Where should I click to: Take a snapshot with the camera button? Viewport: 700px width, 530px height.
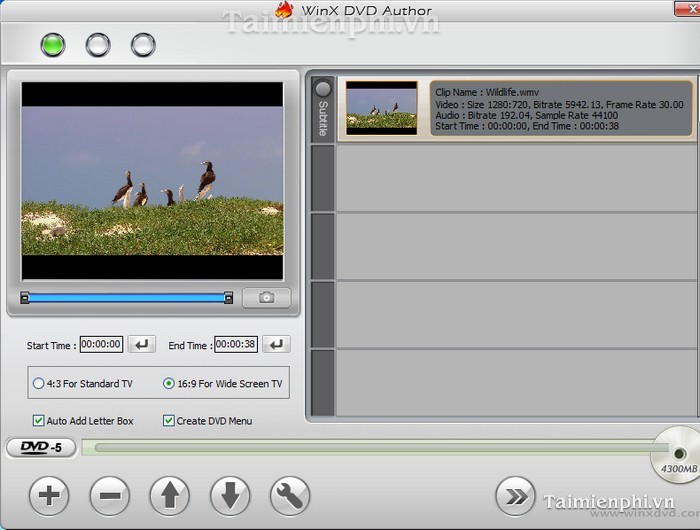click(x=267, y=297)
